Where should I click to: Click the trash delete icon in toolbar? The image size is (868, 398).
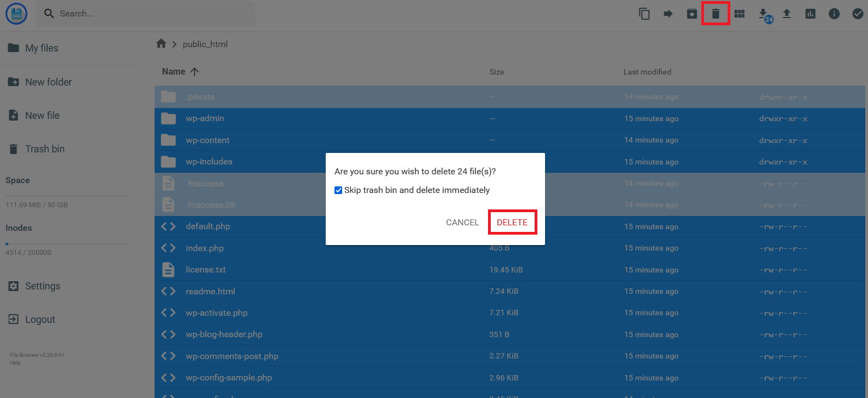click(716, 14)
